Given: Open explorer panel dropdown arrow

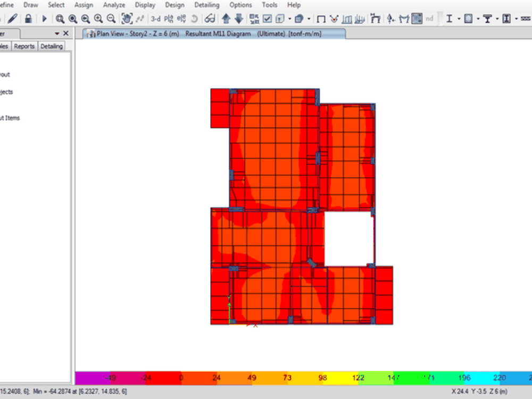Looking at the screenshot, I should 57,33.
